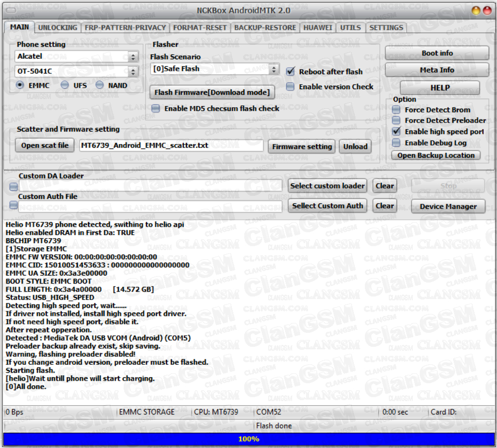497x448 pixels.
Task: Click Open scat file button
Action: tap(45, 146)
